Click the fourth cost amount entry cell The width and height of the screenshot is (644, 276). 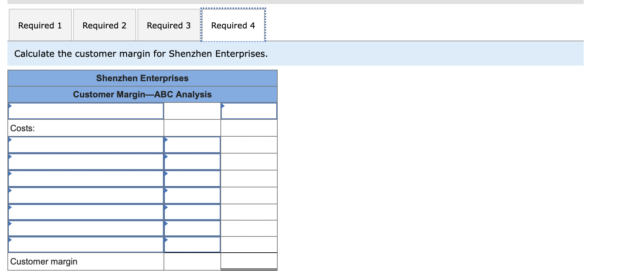tap(192, 195)
